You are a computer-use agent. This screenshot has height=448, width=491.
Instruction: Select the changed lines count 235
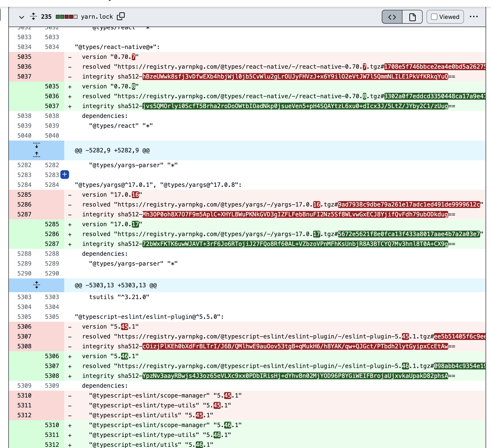[x=46, y=17]
